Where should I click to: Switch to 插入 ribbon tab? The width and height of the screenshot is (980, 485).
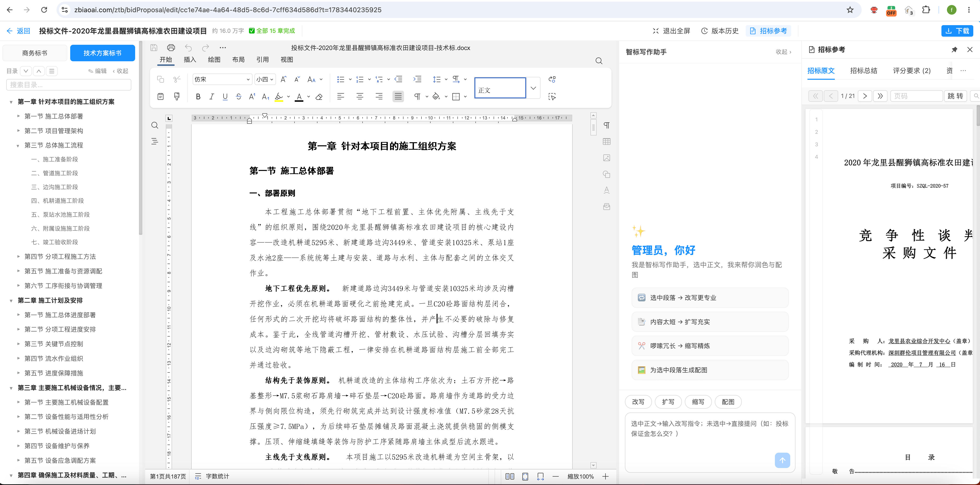click(190, 60)
